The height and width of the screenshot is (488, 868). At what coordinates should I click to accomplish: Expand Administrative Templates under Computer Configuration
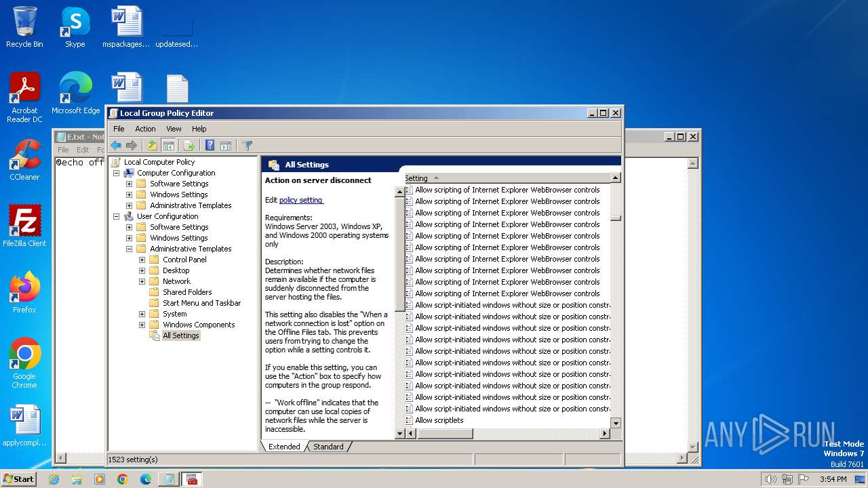pyautogui.click(x=129, y=205)
